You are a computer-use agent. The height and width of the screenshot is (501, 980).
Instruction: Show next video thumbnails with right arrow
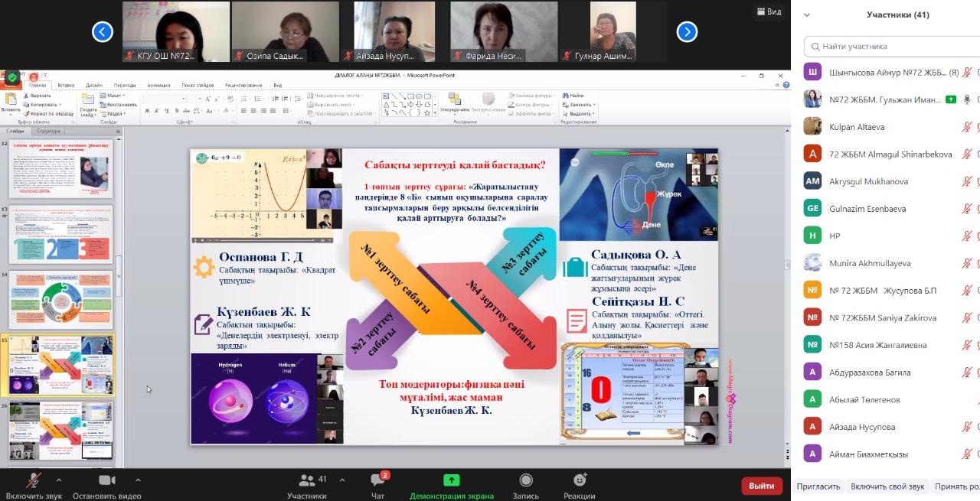(x=687, y=31)
